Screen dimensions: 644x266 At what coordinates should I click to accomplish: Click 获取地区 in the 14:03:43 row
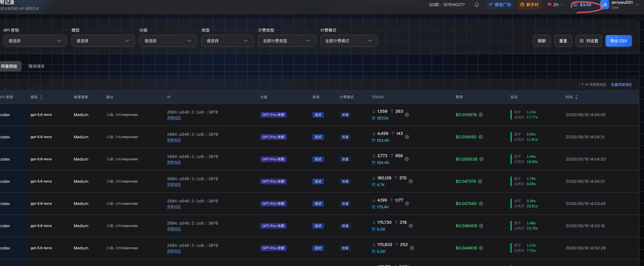coord(174,207)
